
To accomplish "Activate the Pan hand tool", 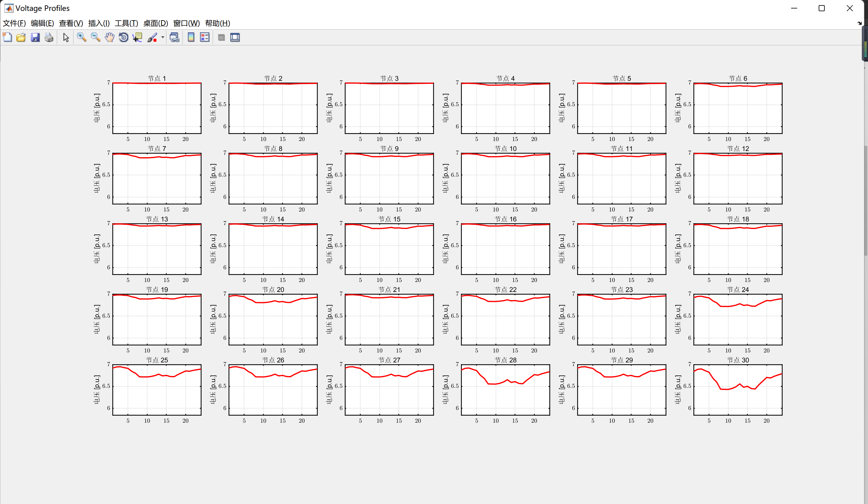I will coord(110,37).
